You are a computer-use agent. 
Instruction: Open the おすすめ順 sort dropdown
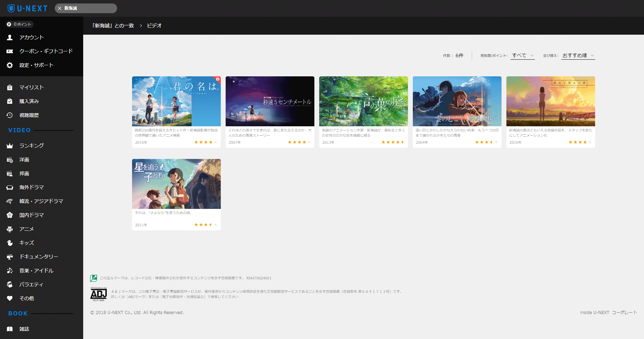pos(578,56)
